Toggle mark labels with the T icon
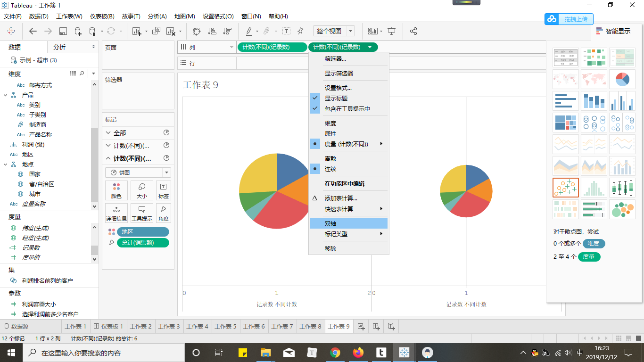Image resolution: width=644 pixels, height=362 pixels. [x=286, y=31]
